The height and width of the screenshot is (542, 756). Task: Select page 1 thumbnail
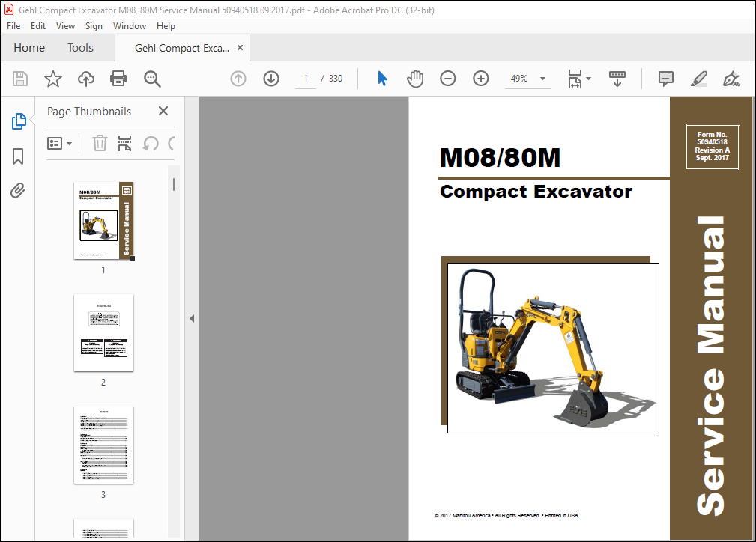103,221
